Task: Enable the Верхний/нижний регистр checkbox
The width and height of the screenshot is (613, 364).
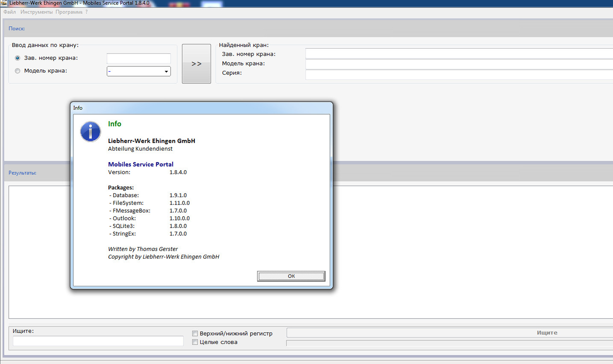Action: tap(195, 334)
